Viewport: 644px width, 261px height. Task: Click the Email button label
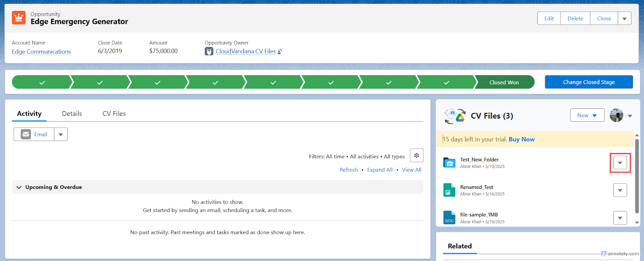point(41,135)
